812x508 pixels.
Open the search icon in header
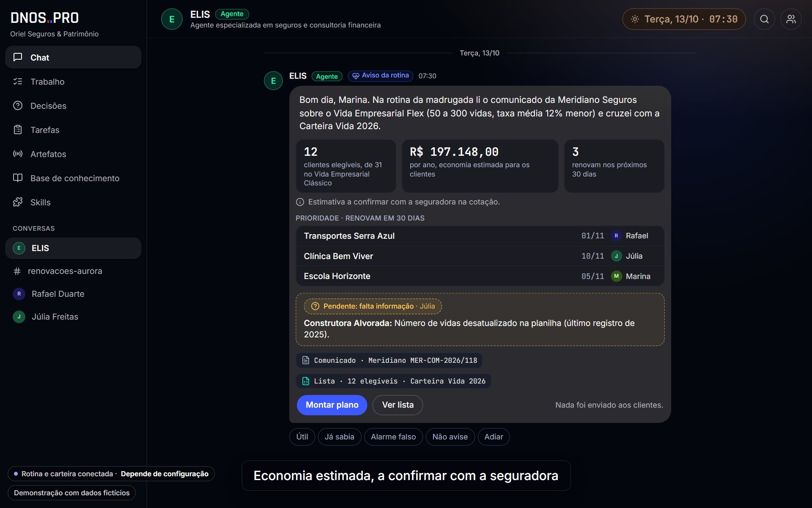(764, 19)
